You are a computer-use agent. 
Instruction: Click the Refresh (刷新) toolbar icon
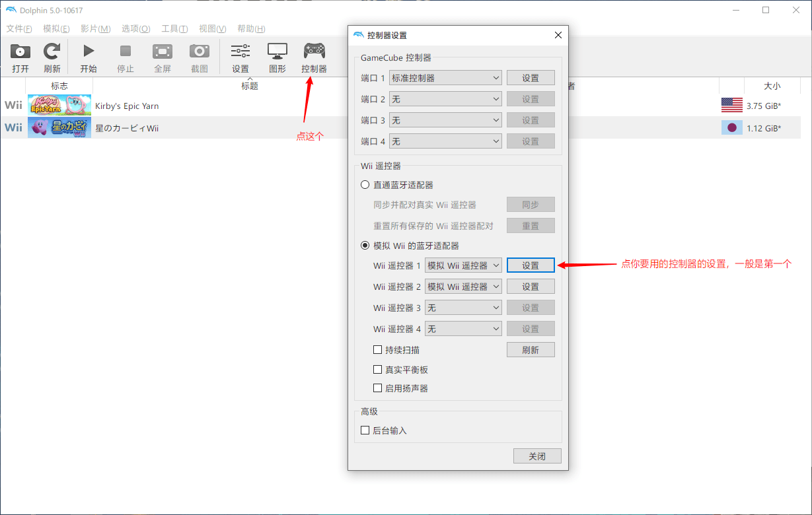pyautogui.click(x=52, y=51)
